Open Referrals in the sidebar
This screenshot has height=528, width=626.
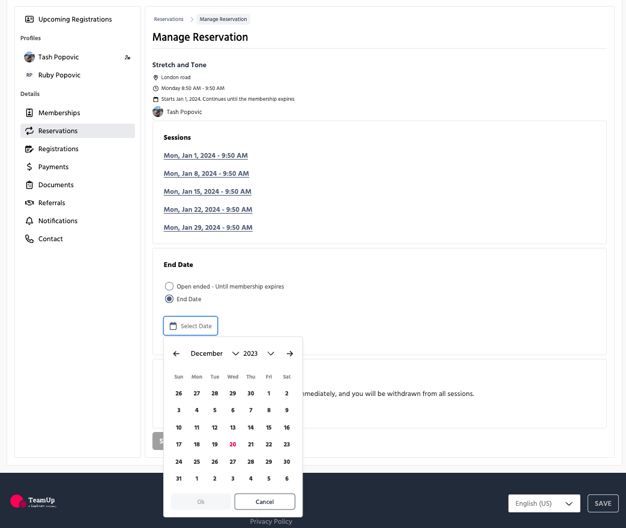(51, 203)
